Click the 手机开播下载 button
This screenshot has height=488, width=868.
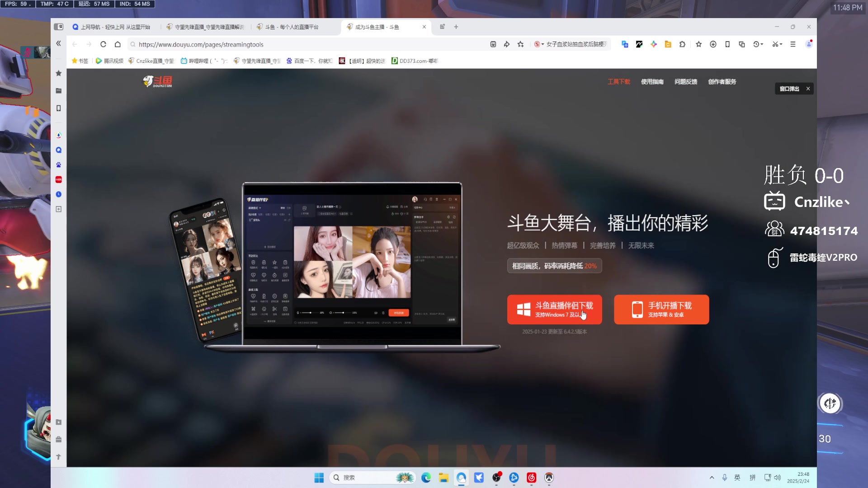coord(661,310)
